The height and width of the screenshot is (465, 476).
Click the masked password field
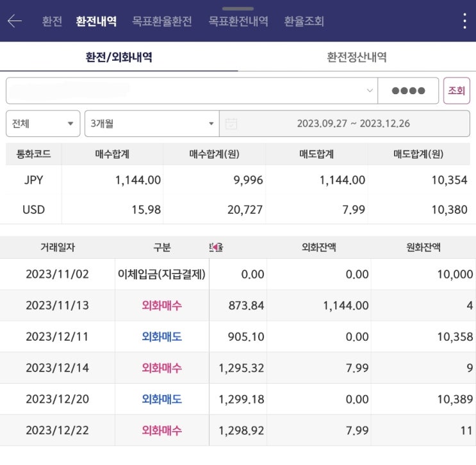(x=408, y=91)
